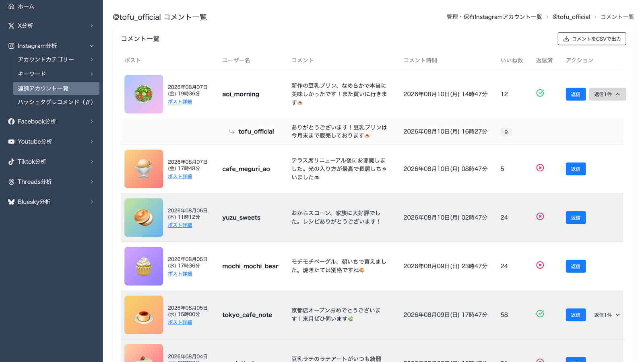Screen dimensions: 644x362
Task: Open ポスト詳細 link for 19時36分 post
Action: click(180, 102)
